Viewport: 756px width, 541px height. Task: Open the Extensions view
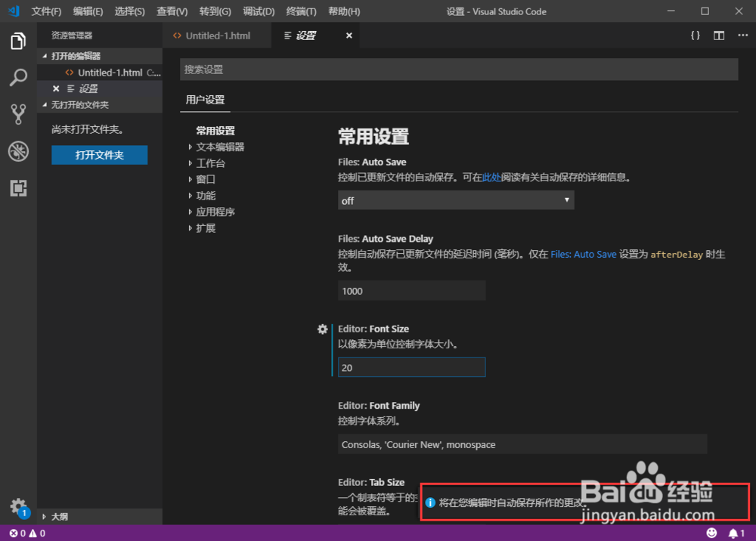pos(18,188)
